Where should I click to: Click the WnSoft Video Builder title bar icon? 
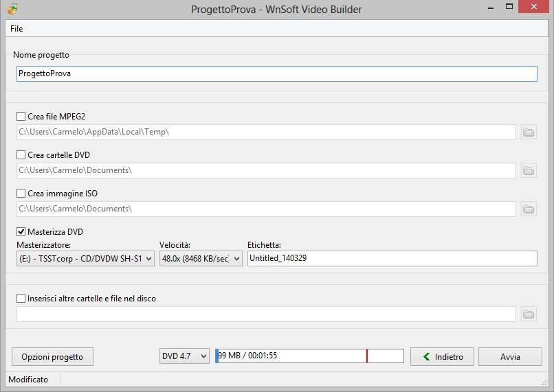pyautogui.click(x=12, y=10)
